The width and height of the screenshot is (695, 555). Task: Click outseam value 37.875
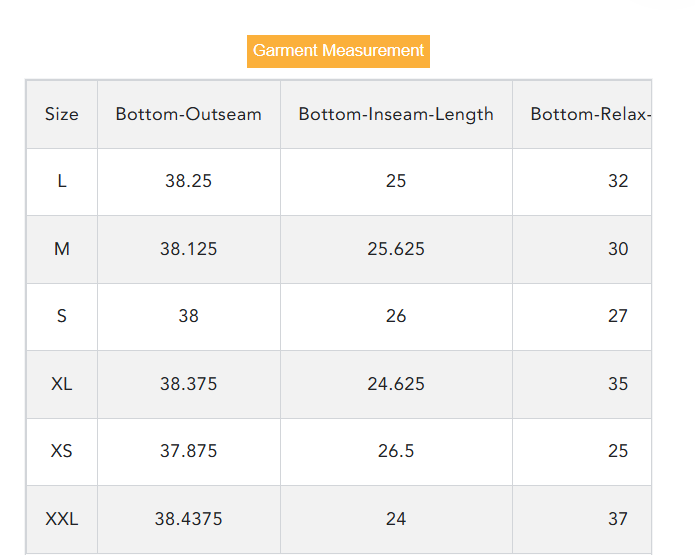189,451
